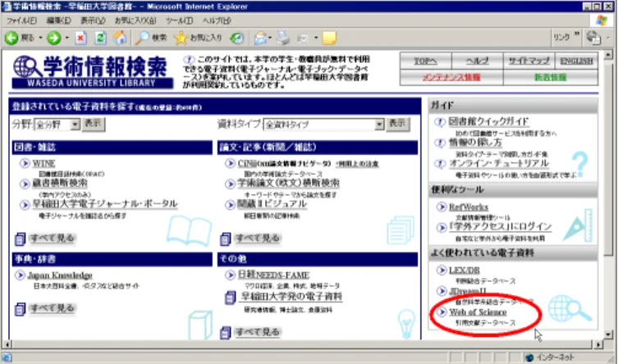Open the Mail button dropdown arrow
Viewport: 623px width, 364px height.
click(270, 38)
